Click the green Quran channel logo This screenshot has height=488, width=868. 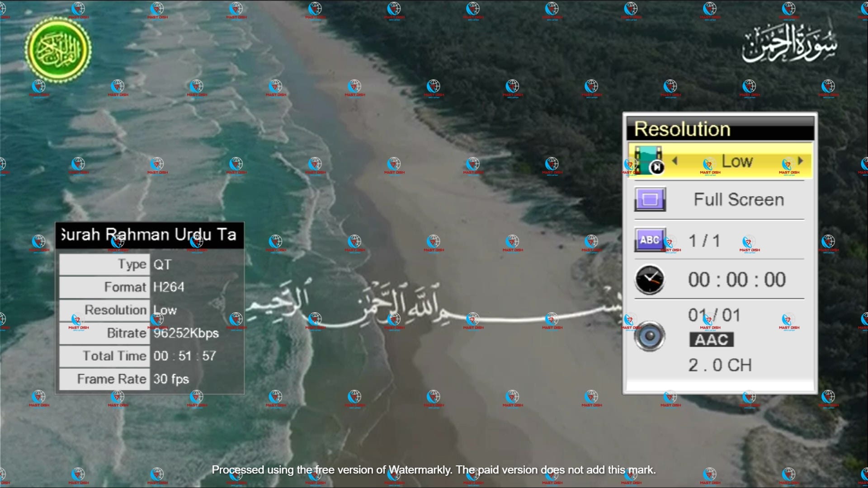58,50
